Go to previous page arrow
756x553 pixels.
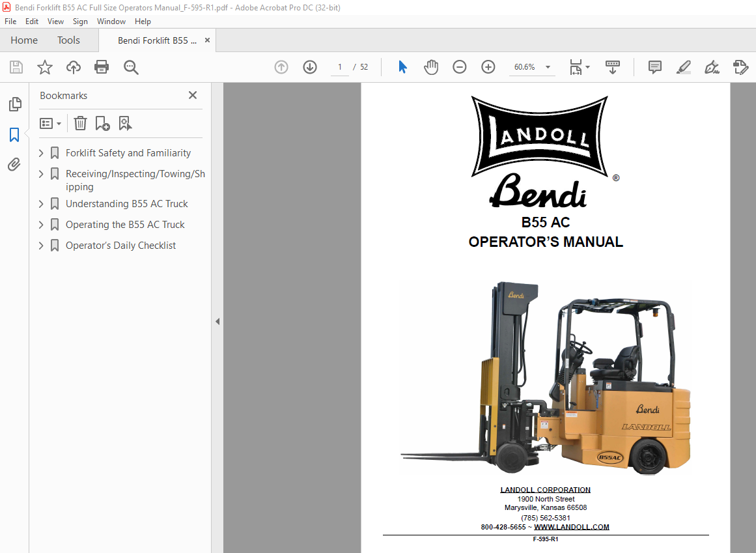pyautogui.click(x=281, y=67)
